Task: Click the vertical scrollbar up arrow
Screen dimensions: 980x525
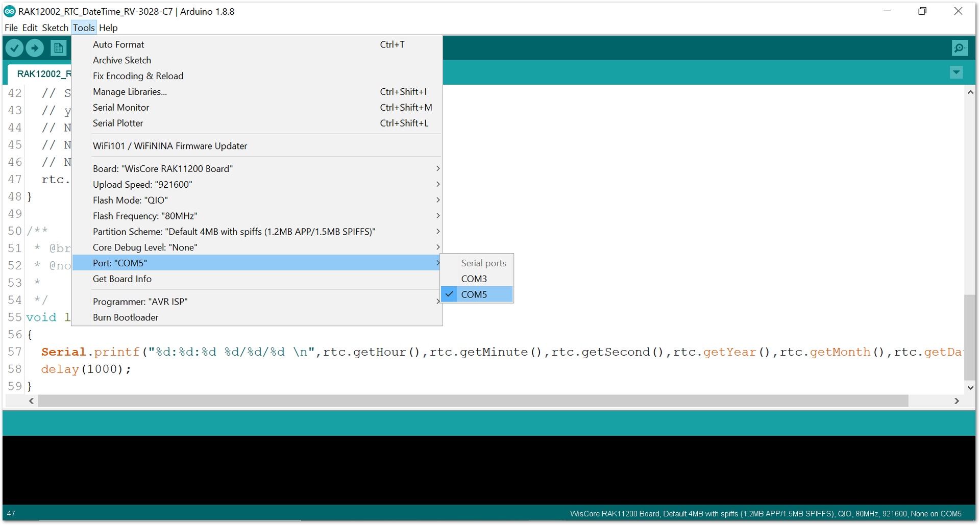Action: (x=970, y=92)
